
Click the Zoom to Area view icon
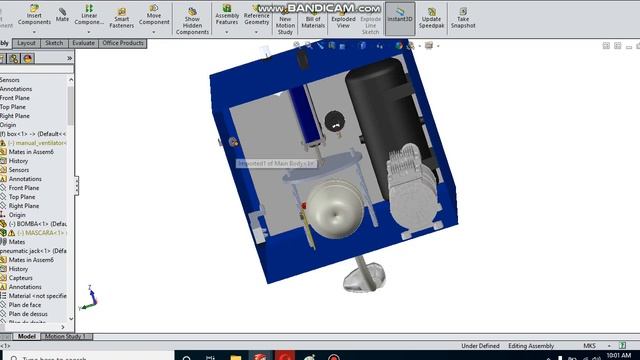click(x=308, y=45)
